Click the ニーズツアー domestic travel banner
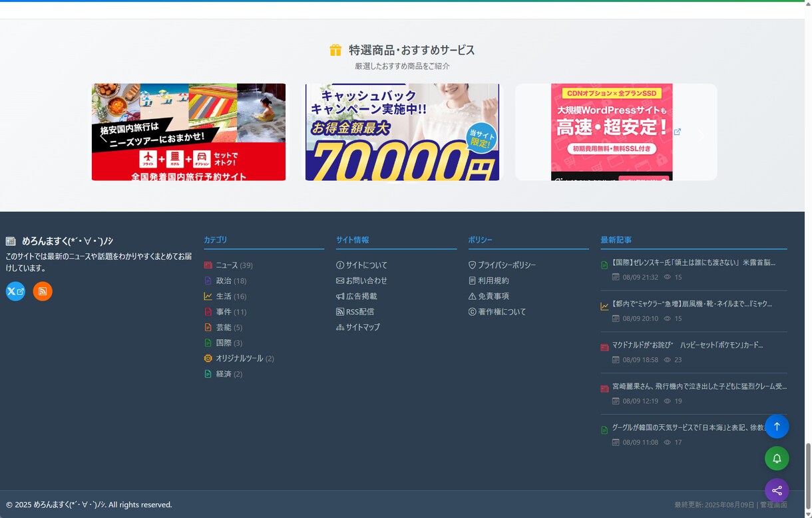Screen dimensions: 812x518 pos(188,132)
